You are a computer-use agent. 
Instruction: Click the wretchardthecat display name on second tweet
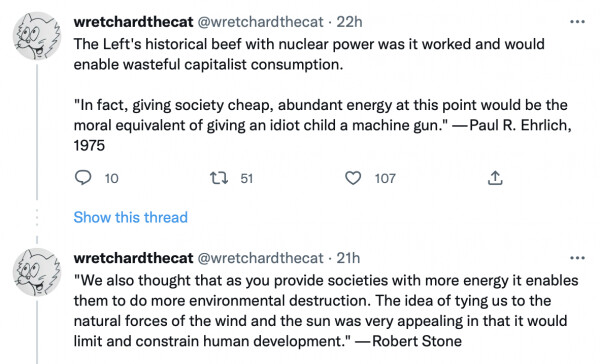[133, 258]
